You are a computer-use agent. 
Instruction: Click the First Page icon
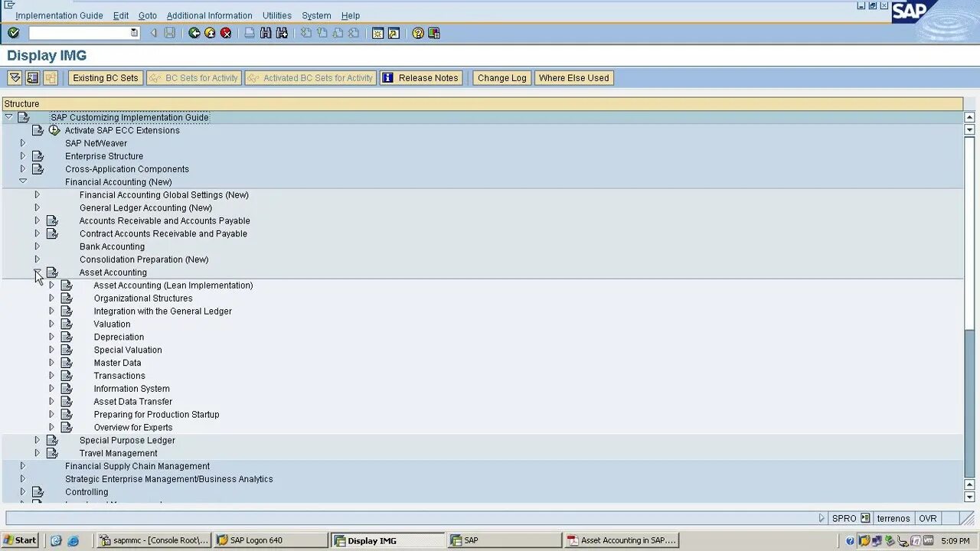click(305, 33)
